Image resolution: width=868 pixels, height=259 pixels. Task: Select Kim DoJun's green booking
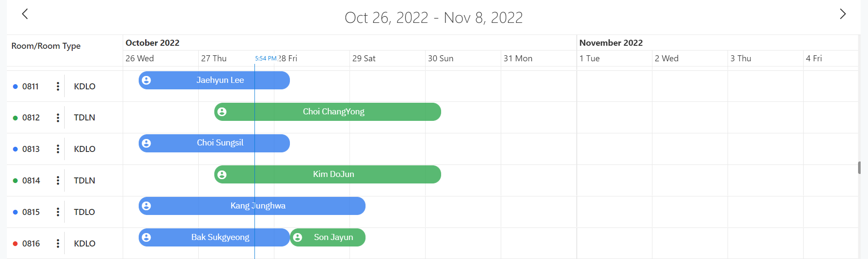(x=334, y=174)
